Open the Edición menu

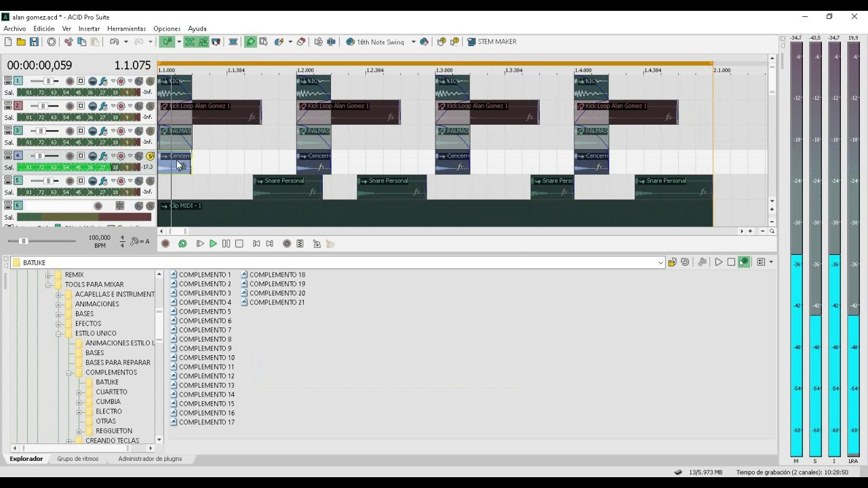[44, 28]
